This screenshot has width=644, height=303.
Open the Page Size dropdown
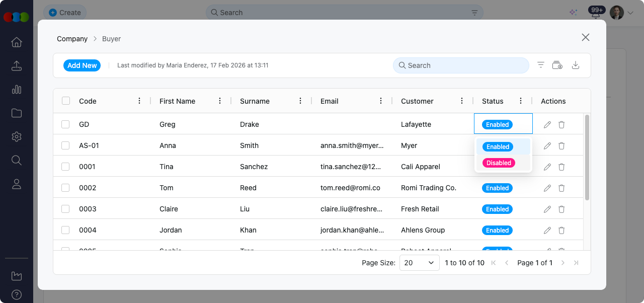[419, 263]
